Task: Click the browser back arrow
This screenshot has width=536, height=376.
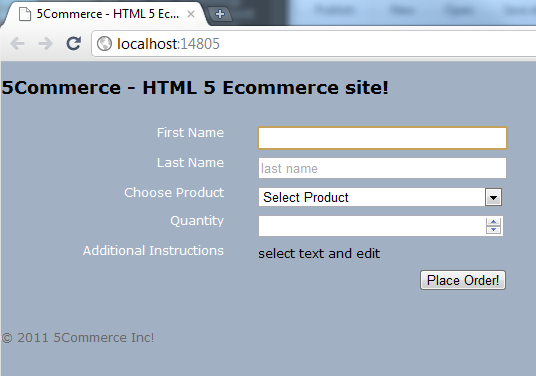Action: coord(17,44)
